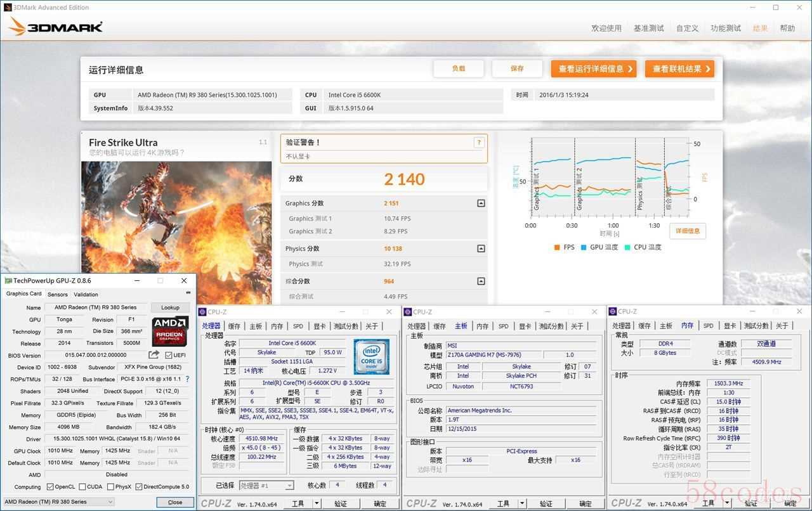Click the total score value 2 140
The height and width of the screenshot is (511, 812).
[x=404, y=179]
